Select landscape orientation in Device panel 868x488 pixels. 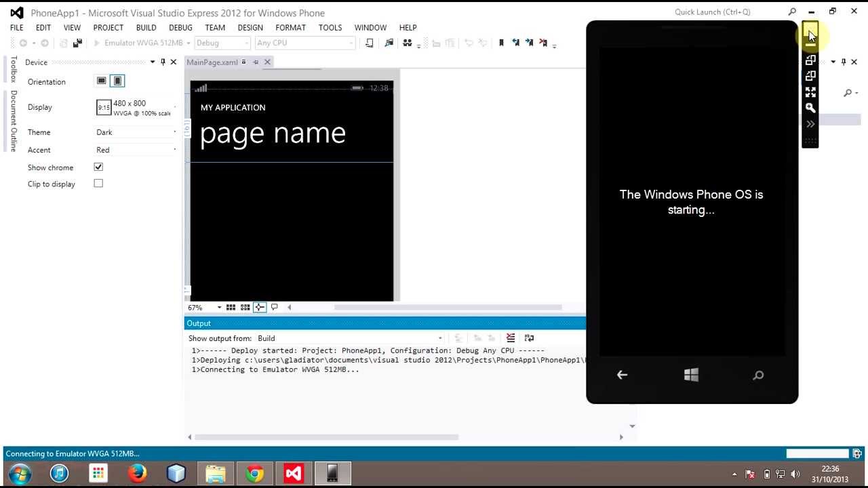tap(102, 81)
